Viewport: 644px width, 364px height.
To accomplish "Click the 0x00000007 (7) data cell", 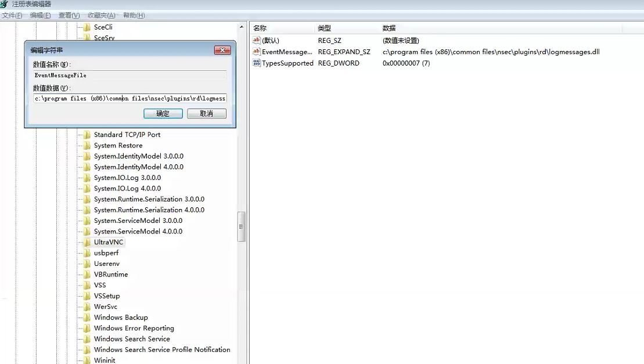I will click(x=406, y=63).
